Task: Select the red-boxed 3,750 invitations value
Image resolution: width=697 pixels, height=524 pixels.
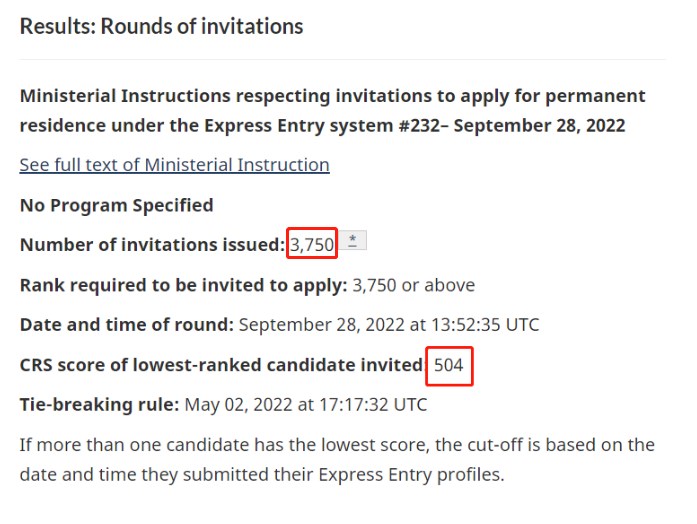Action: click(x=312, y=244)
